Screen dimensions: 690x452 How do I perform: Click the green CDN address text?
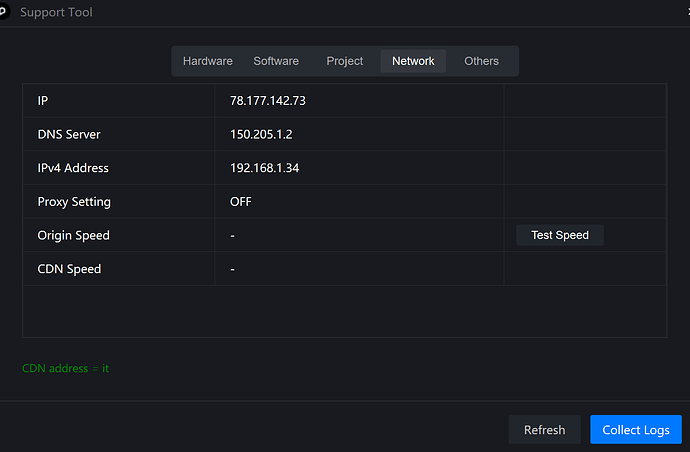click(66, 368)
